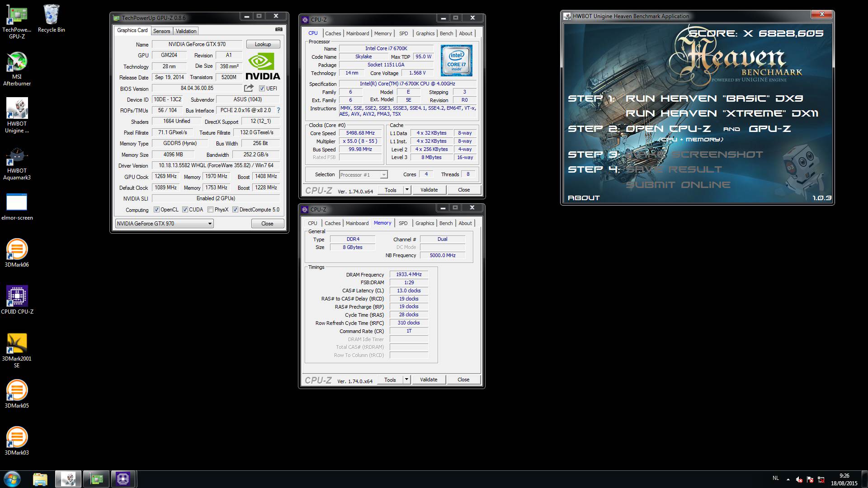The height and width of the screenshot is (488, 868).
Task: Click the Core Speed value 5498.68 MHz
Action: click(360, 133)
